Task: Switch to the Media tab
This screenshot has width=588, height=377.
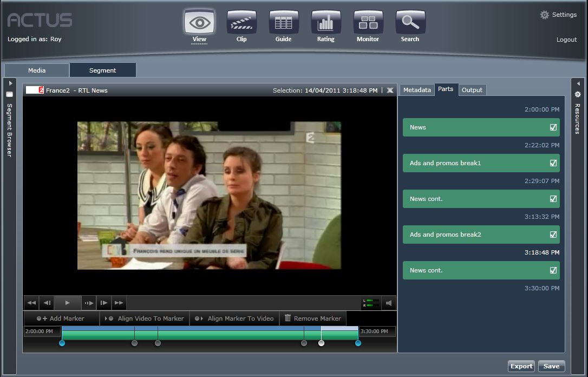Action: (x=37, y=70)
